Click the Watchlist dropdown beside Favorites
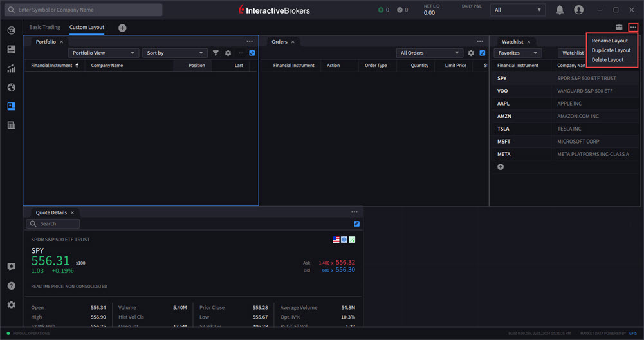644x340 pixels. point(572,53)
